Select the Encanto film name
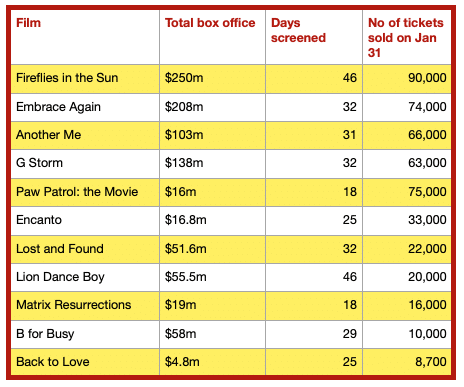The height and width of the screenshot is (387, 464). (39, 220)
